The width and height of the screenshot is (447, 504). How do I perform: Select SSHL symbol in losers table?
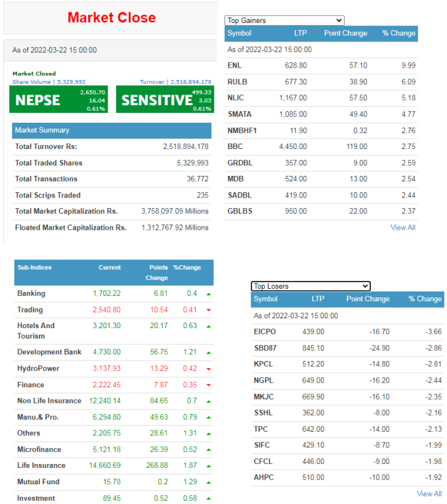[263, 413]
